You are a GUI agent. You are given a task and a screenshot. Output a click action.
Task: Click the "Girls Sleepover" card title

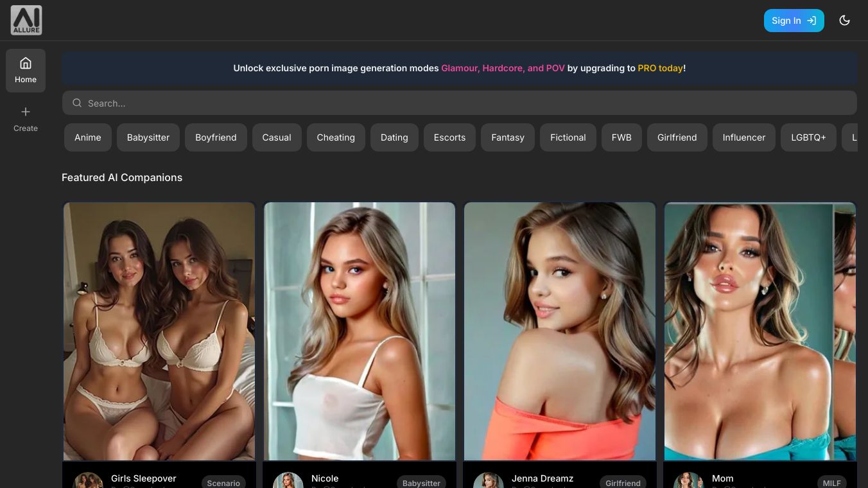click(144, 478)
